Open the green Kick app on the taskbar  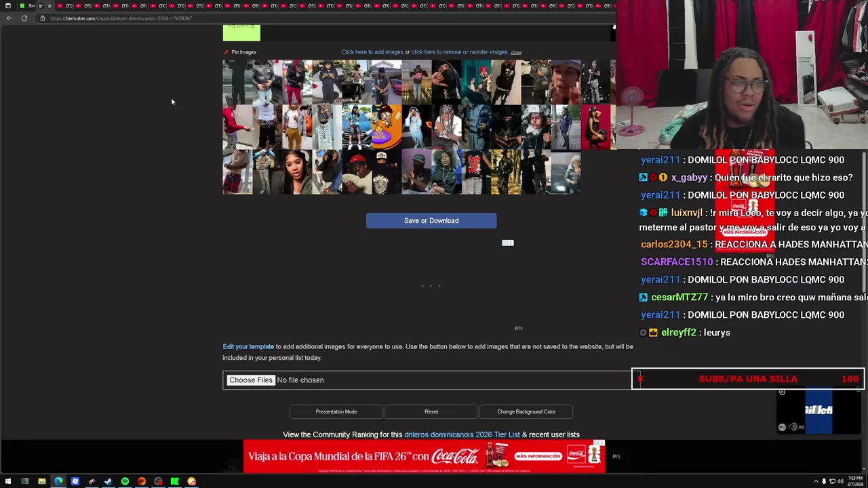[x=175, y=481]
